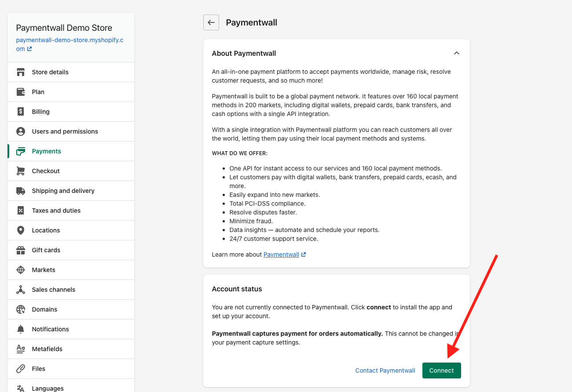Go back using the arrow button
This screenshot has width=572, height=392.
(x=211, y=22)
